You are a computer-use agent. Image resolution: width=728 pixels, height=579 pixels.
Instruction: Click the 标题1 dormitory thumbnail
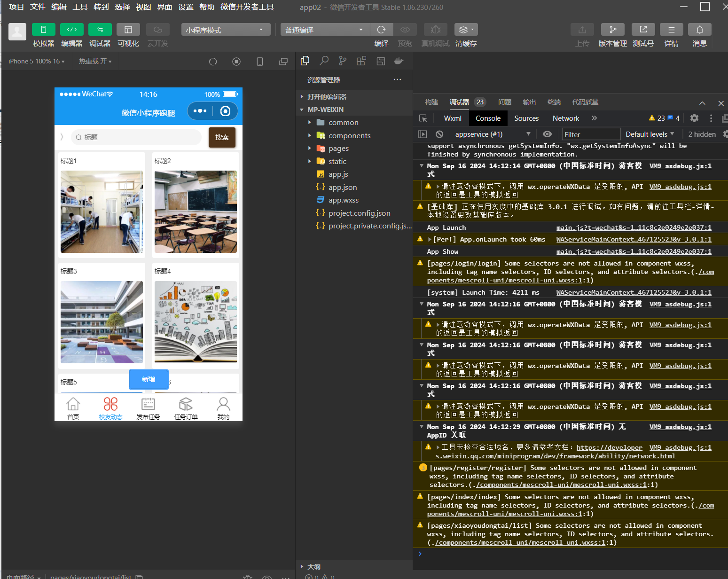click(102, 211)
